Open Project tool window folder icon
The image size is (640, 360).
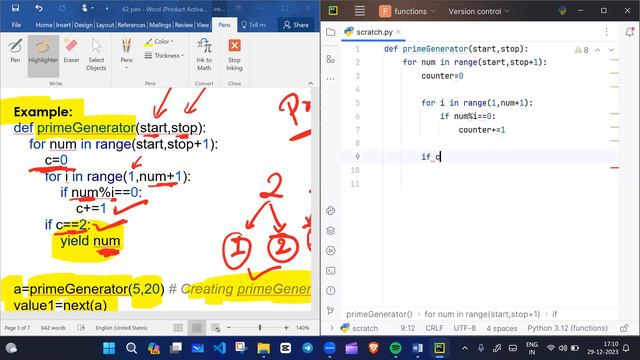point(331,32)
